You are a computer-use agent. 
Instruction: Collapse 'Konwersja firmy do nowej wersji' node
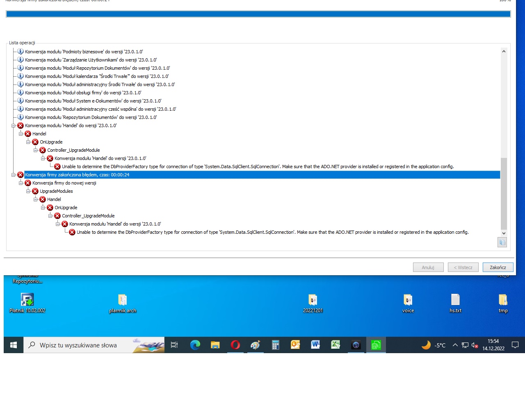(x=21, y=183)
